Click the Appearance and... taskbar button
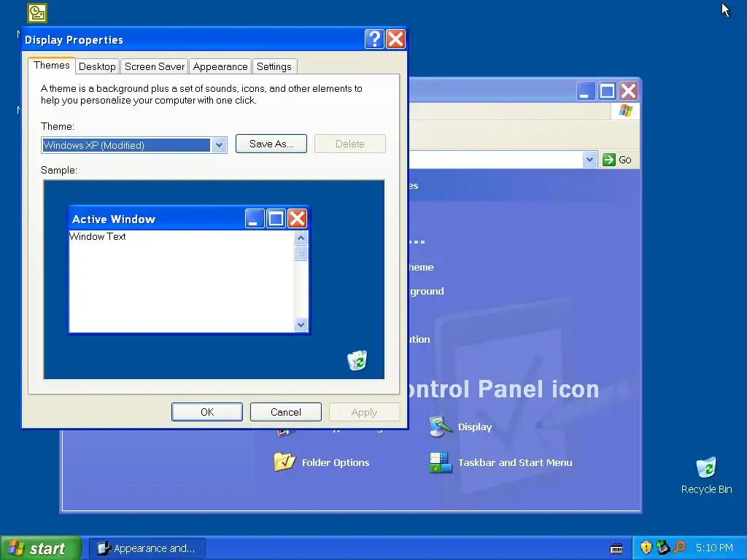This screenshot has height=560, width=747. point(147,548)
